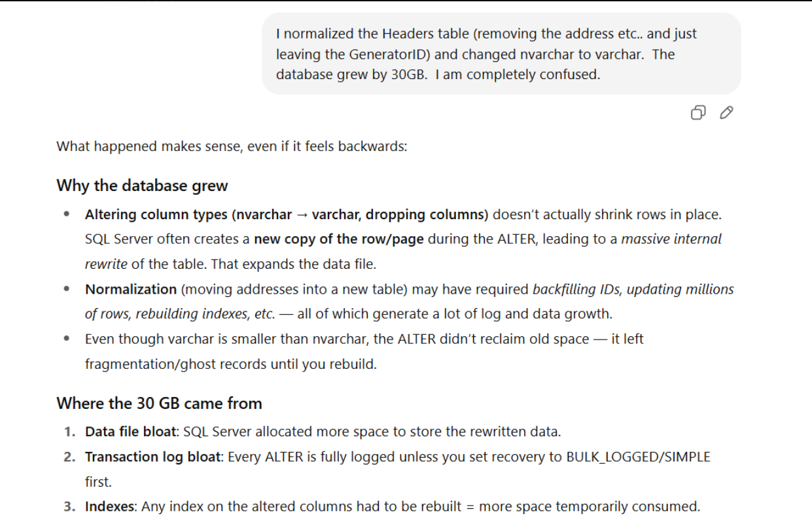
Task: Click the bold 'Transaction log bloat' item
Action: tap(154, 457)
